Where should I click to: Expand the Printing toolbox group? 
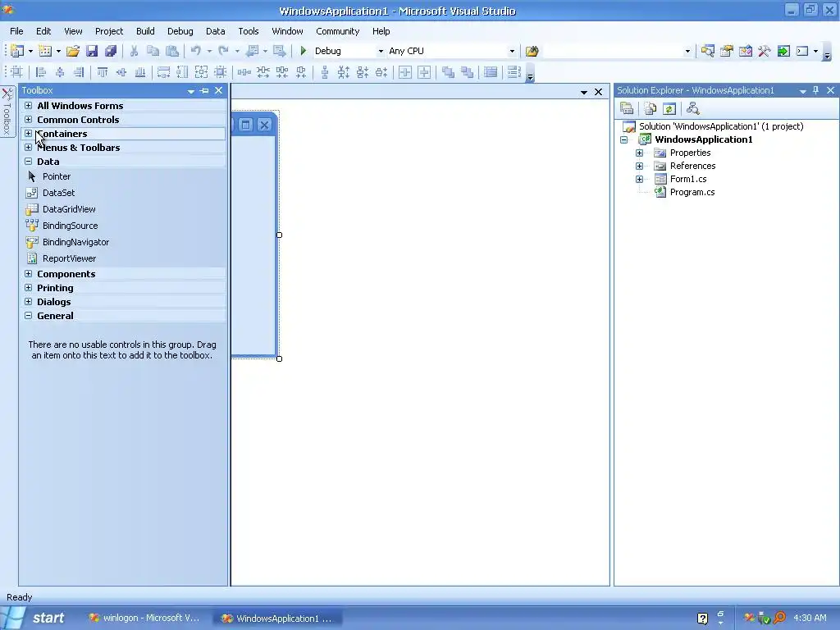29,288
